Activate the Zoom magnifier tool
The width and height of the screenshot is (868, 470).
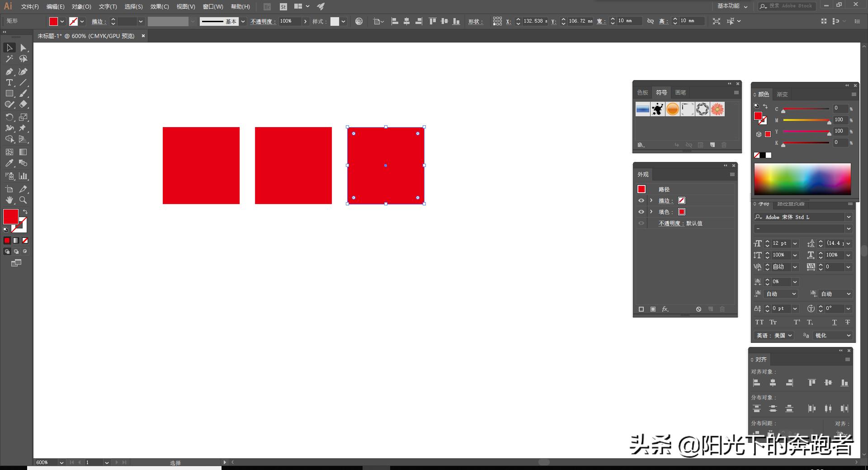pos(23,200)
